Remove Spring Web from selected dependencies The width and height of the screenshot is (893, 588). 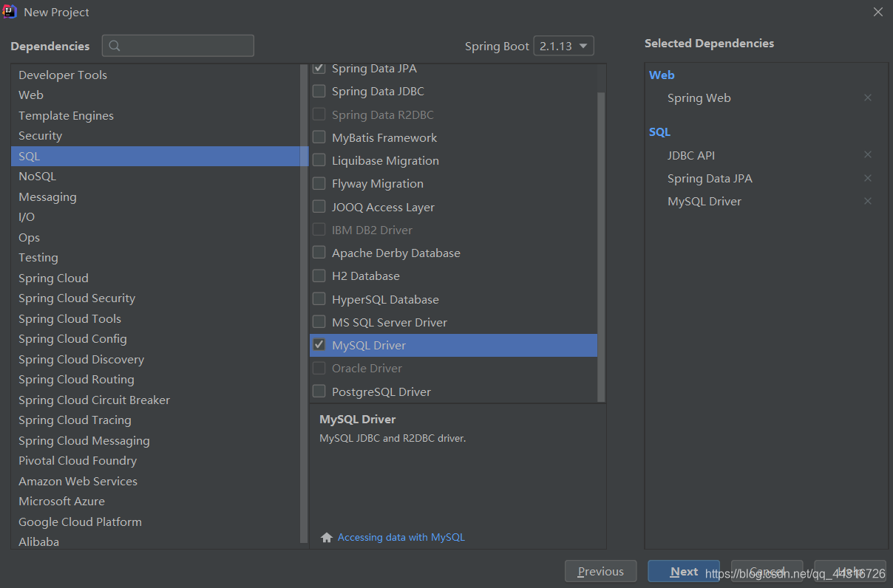(868, 98)
